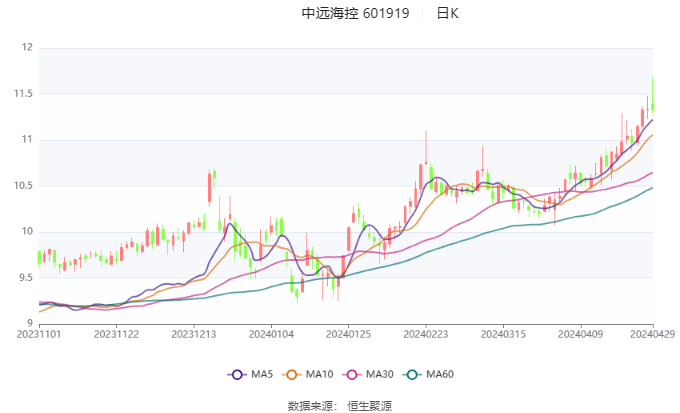The width and height of the screenshot is (680, 413).
Task: Toggle the MA10 orange legend icon
Action: click(291, 374)
